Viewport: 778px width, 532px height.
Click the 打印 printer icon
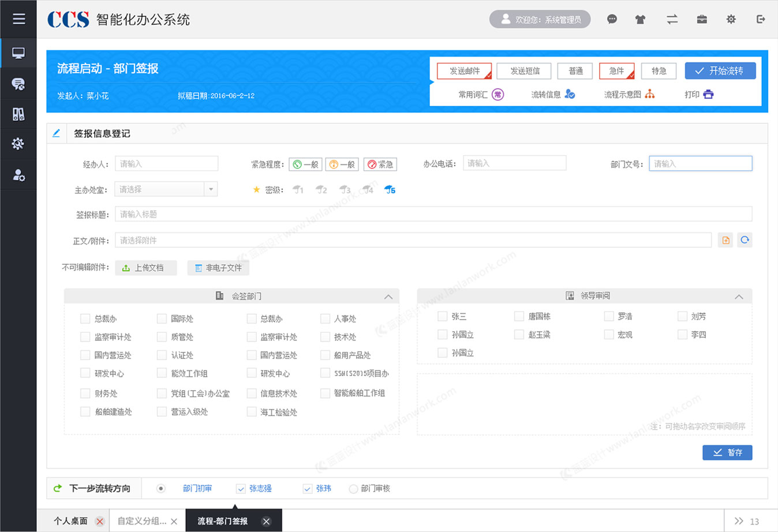tap(709, 94)
